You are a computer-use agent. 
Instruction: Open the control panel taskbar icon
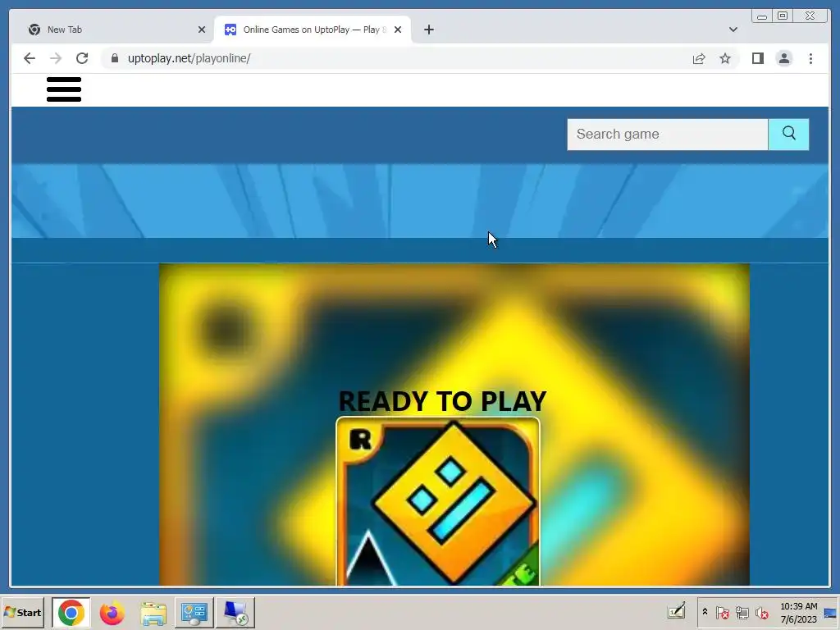coord(194,612)
